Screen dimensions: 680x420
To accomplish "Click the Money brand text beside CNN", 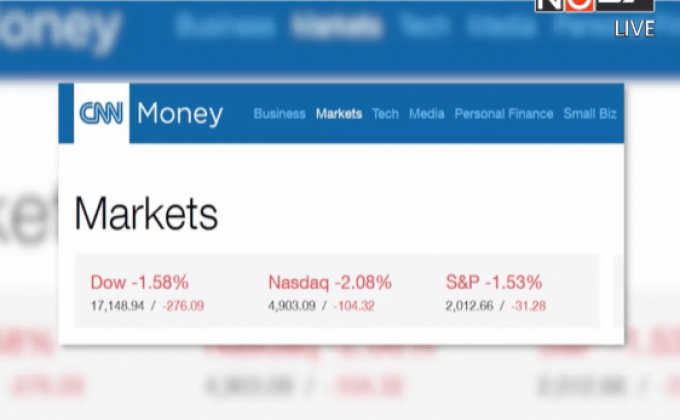I will pos(180,114).
